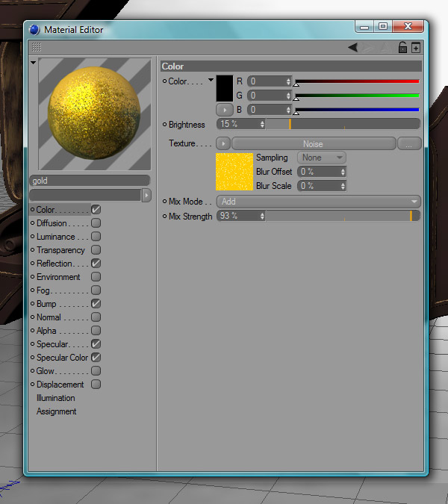Viewport: 448px width, 504px height.
Task: Enable the Luminance checkbox
Action: point(96,237)
